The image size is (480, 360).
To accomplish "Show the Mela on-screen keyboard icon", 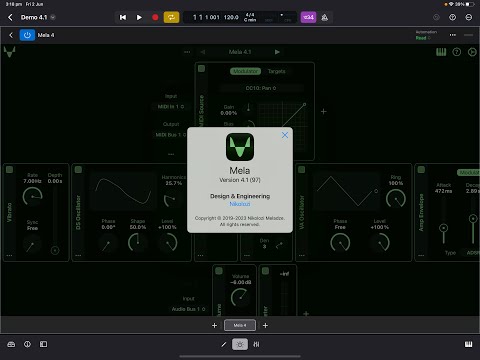I will [x=441, y=52].
